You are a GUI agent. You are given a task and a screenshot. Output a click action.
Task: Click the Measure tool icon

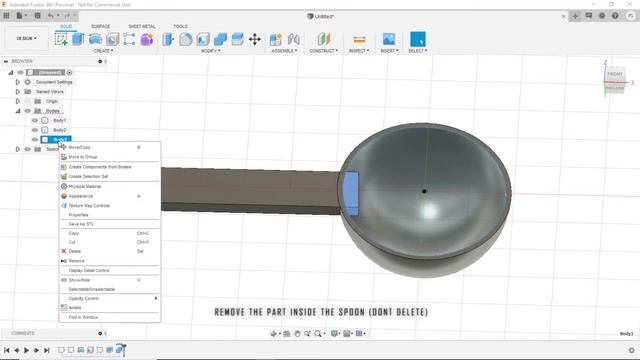pos(359,39)
